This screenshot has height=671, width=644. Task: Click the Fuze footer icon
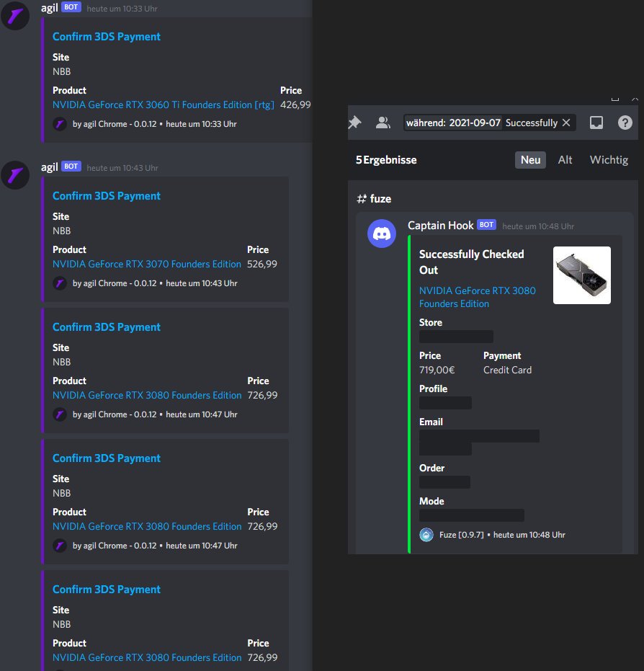point(426,535)
